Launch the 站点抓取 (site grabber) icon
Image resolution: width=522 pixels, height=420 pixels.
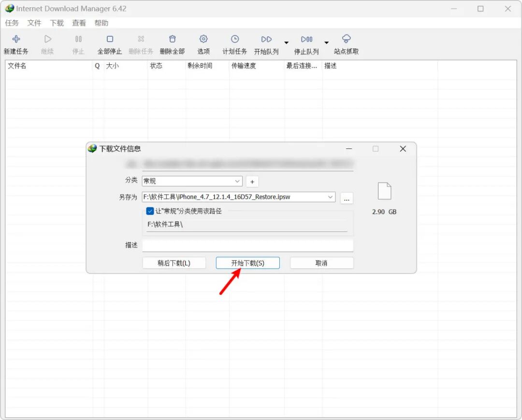click(x=346, y=39)
